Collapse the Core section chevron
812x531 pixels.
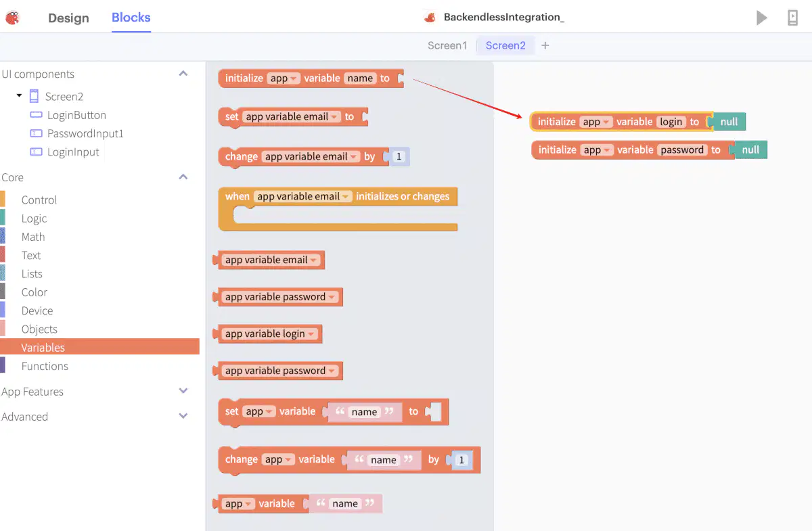[x=183, y=177]
